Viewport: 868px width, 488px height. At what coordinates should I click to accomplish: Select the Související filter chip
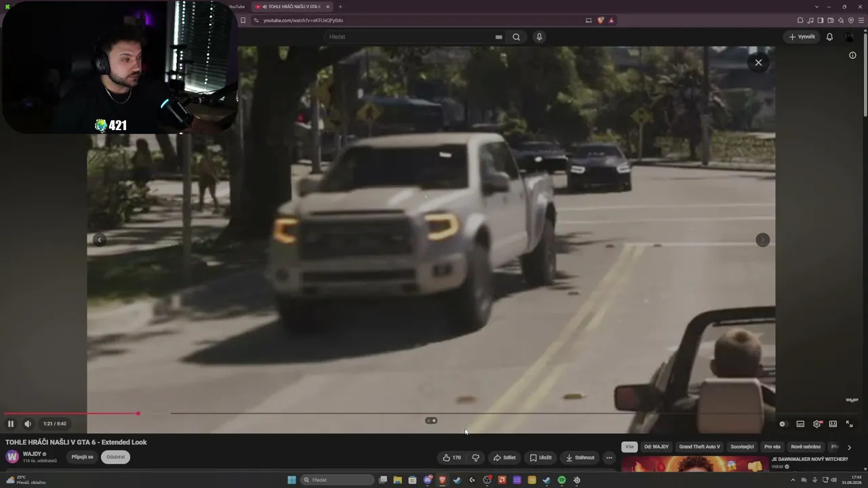point(742,447)
